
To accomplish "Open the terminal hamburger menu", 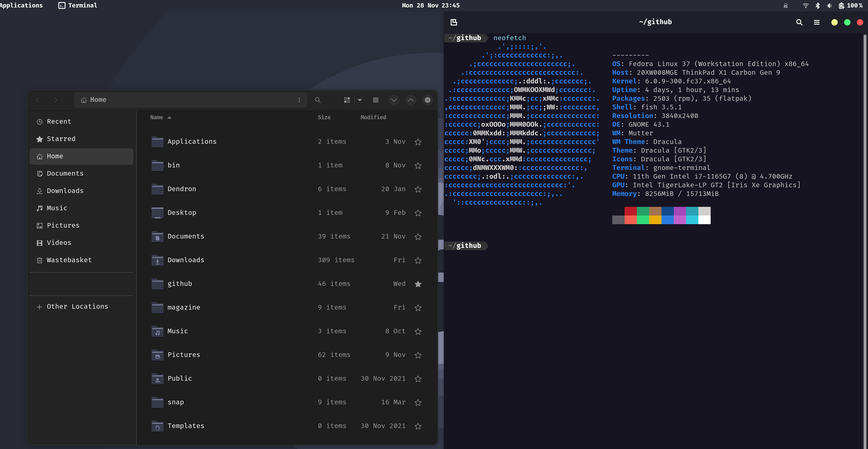I will 817,22.
